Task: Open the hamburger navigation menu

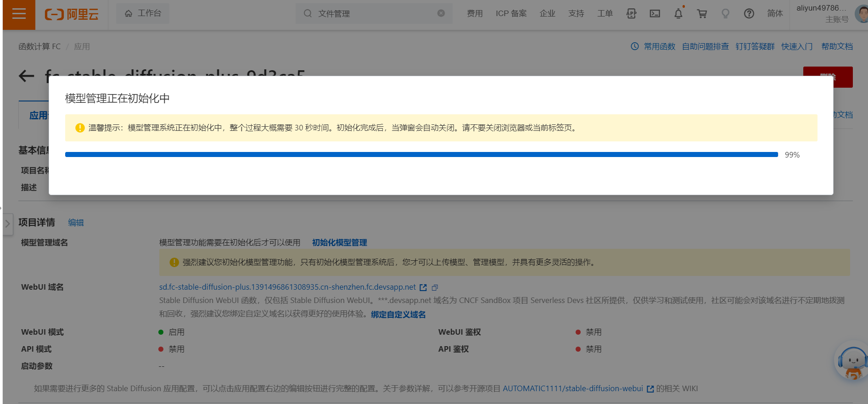Action: (19, 14)
